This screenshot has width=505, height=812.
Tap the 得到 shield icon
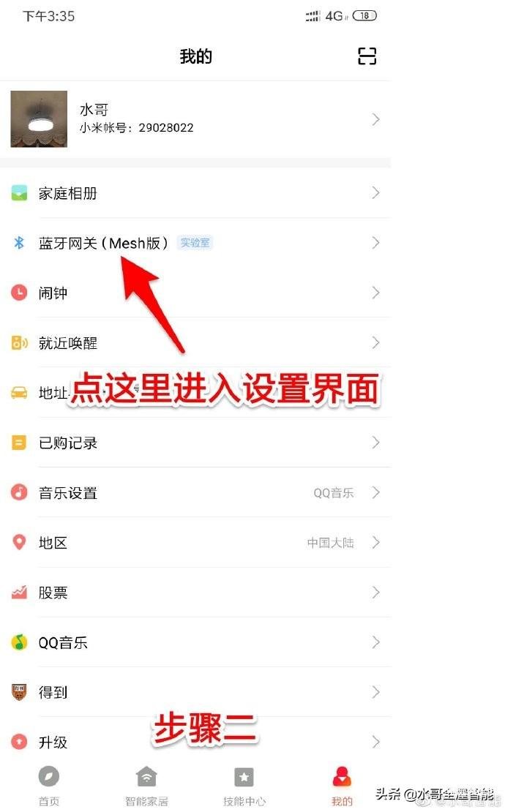click(x=19, y=692)
